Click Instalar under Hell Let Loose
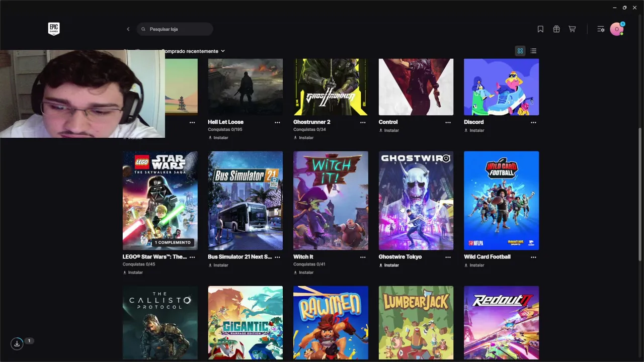The height and width of the screenshot is (362, 644). (x=218, y=138)
